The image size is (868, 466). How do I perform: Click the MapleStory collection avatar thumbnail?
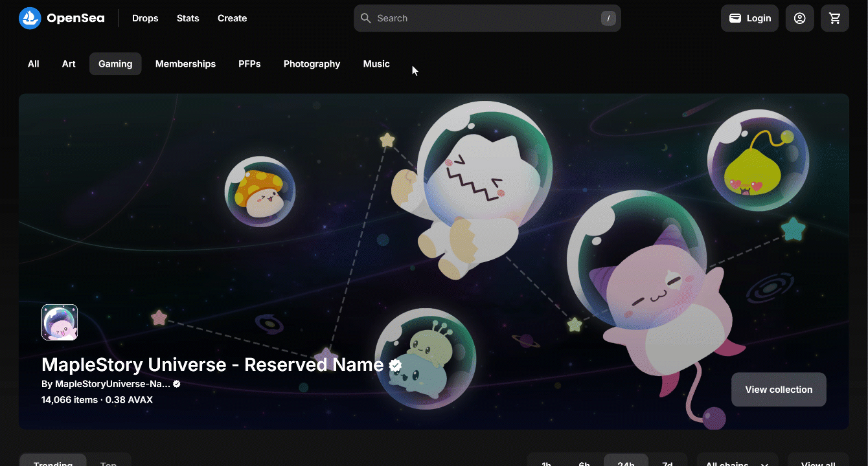click(x=60, y=322)
